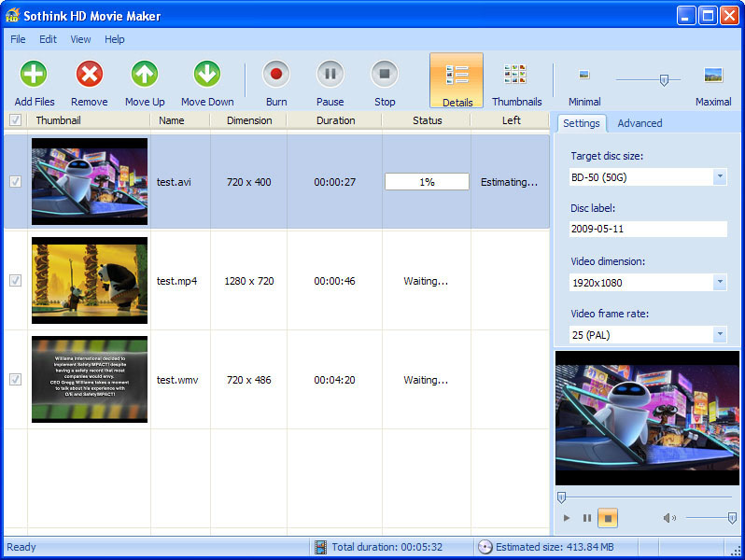Uncheck the test.mp4 file checkbox
Image resolution: width=745 pixels, height=560 pixels.
pos(15,281)
